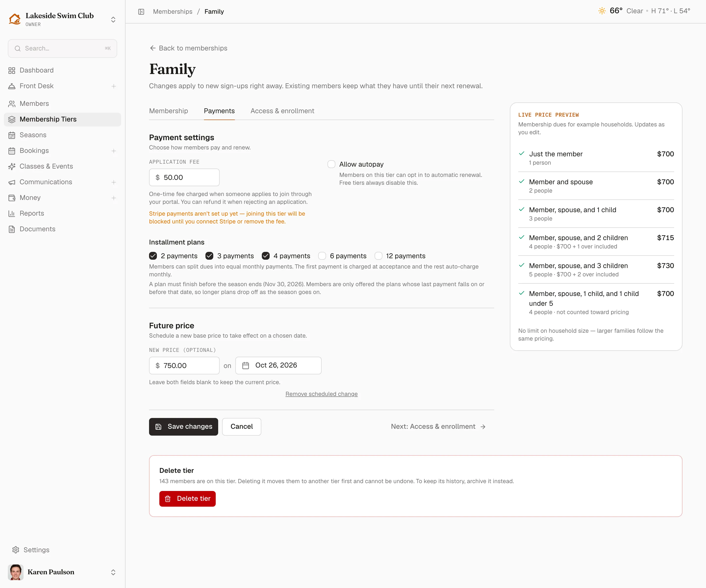Screen dimensions: 706x588
Task: Click Next: Access & enrollment link
Action: pyautogui.click(x=438, y=427)
